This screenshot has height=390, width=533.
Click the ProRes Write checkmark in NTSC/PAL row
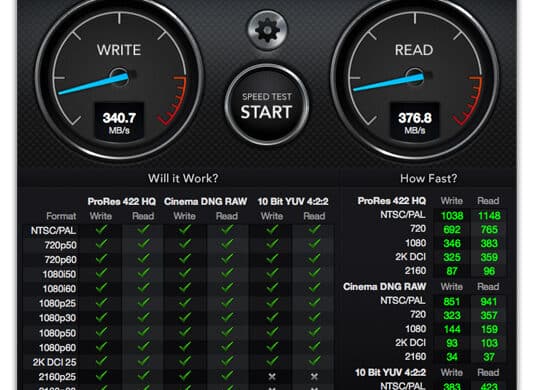(101, 230)
